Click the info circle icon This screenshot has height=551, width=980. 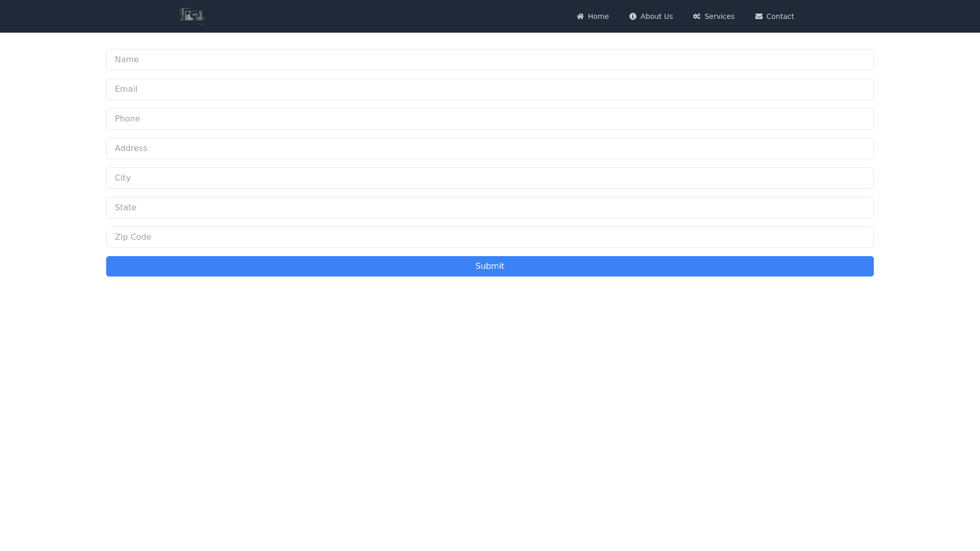click(633, 16)
